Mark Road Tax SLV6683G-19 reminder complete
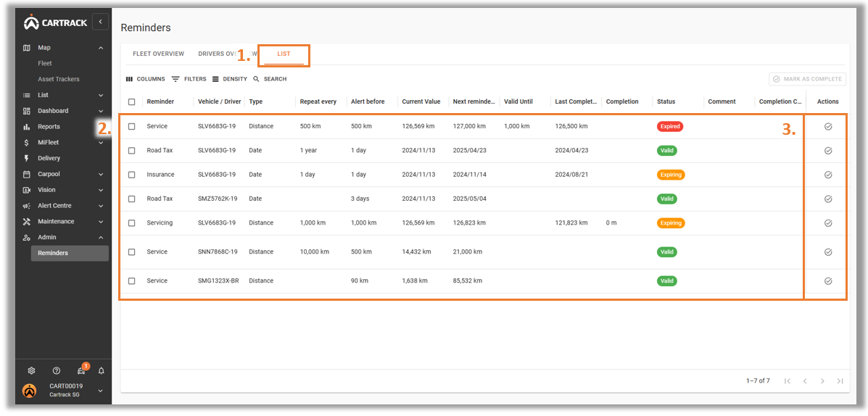The height and width of the screenshot is (416, 868). tap(828, 151)
